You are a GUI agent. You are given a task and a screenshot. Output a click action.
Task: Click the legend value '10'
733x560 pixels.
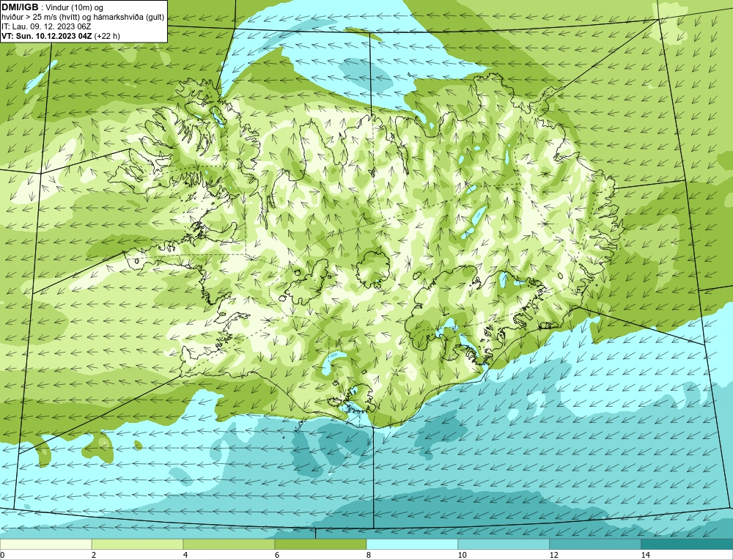coord(463,555)
